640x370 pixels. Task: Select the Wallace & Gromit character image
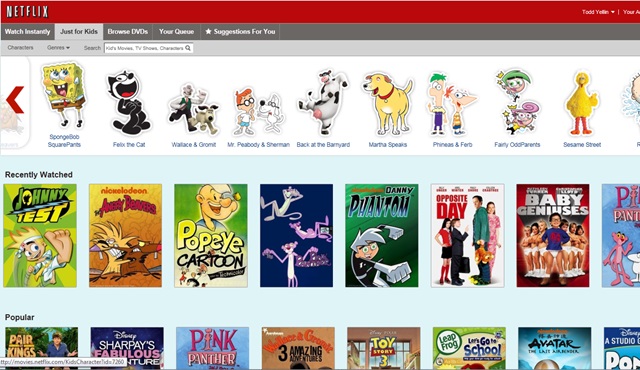point(193,109)
